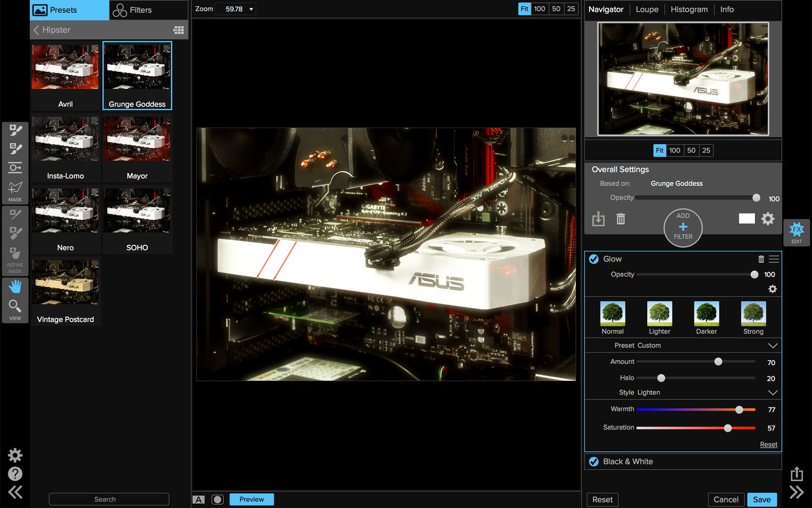Open the Glow blending options gear
The height and width of the screenshot is (508, 812).
[772, 289]
